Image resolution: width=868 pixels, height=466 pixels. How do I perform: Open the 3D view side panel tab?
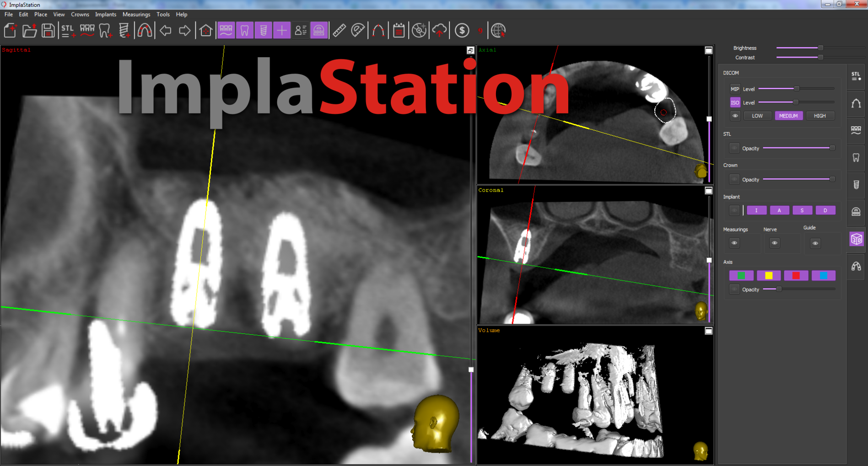pyautogui.click(x=857, y=239)
